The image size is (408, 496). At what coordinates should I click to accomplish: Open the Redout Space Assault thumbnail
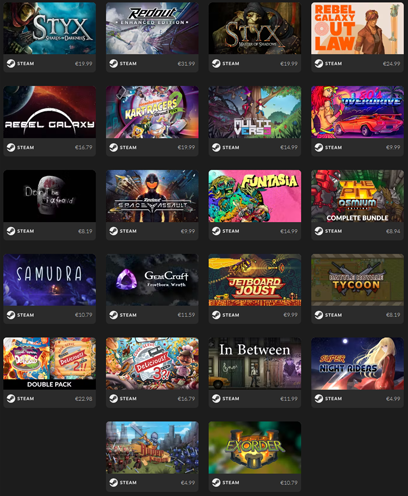coord(152,196)
